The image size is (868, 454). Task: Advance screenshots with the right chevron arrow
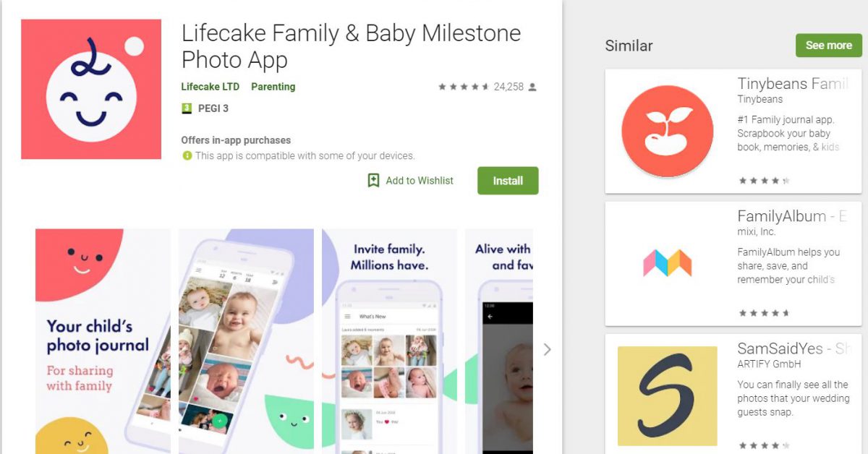click(x=547, y=349)
